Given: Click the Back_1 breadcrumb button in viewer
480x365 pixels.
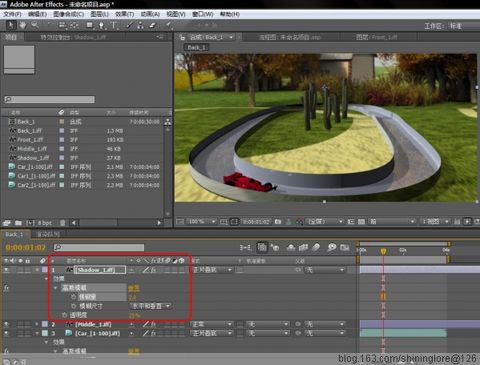Looking at the screenshot, I should (x=196, y=47).
